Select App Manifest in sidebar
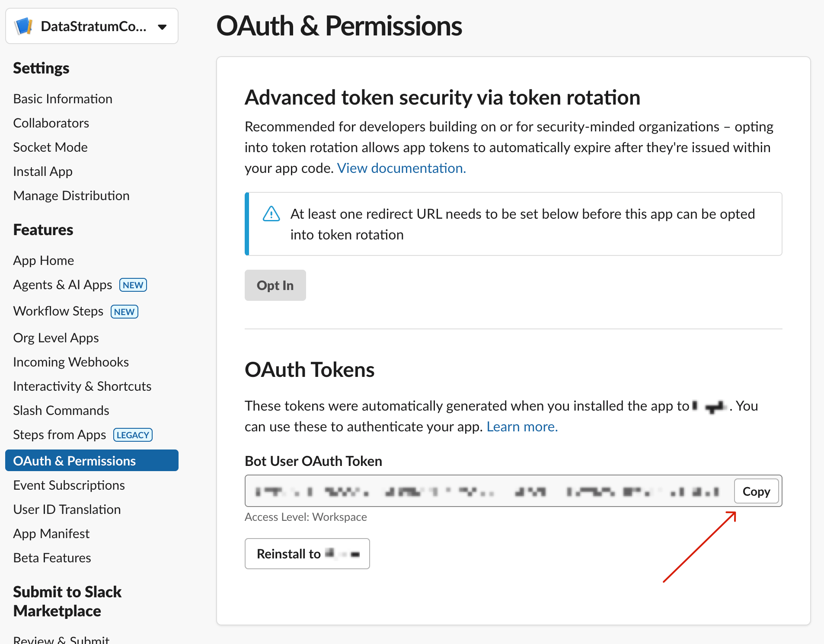 (x=51, y=534)
